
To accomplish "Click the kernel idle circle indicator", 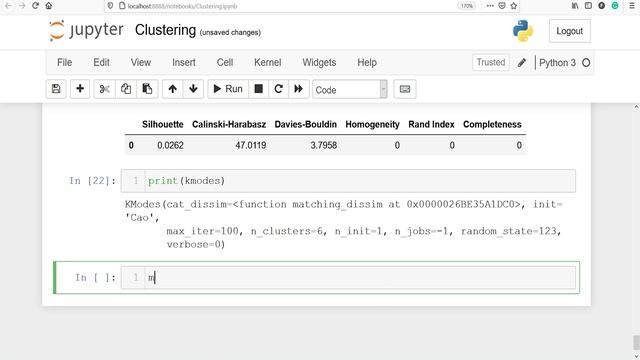I will pyautogui.click(x=586, y=63).
